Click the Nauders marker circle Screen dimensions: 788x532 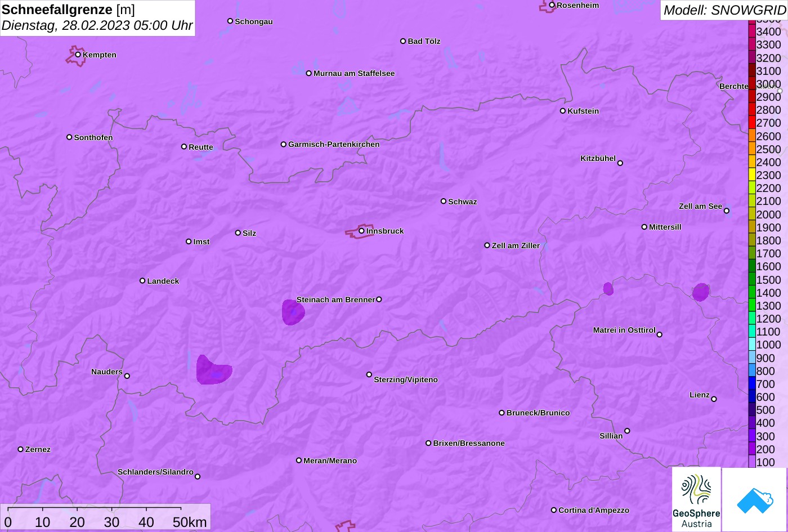(127, 376)
